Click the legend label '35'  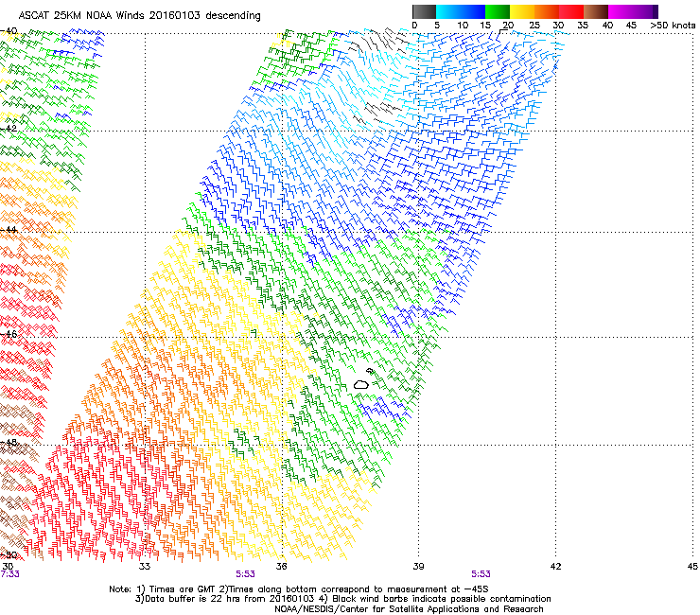[x=583, y=25]
